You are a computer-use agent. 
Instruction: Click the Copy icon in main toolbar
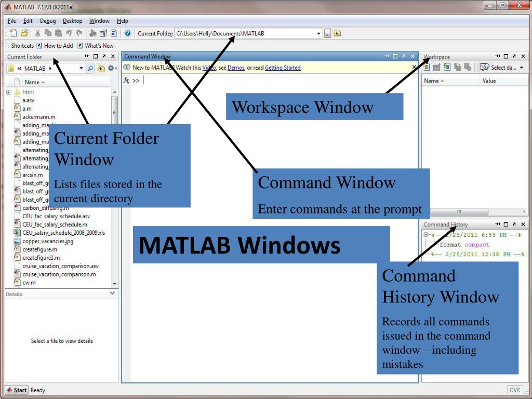48,33
